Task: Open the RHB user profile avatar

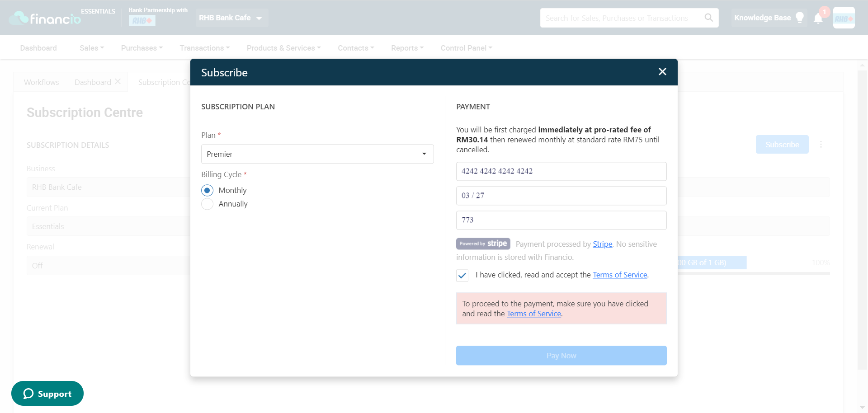Action: [844, 18]
